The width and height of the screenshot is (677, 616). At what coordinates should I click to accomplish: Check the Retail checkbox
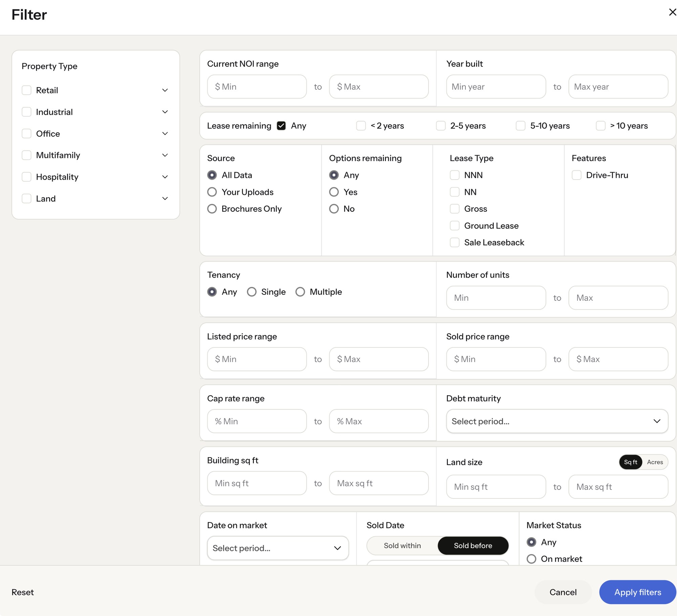(26, 90)
